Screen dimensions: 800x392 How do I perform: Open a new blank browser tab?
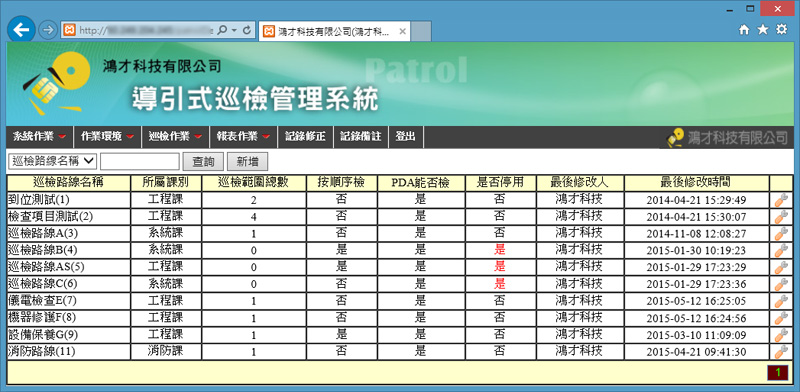click(421, 31)
